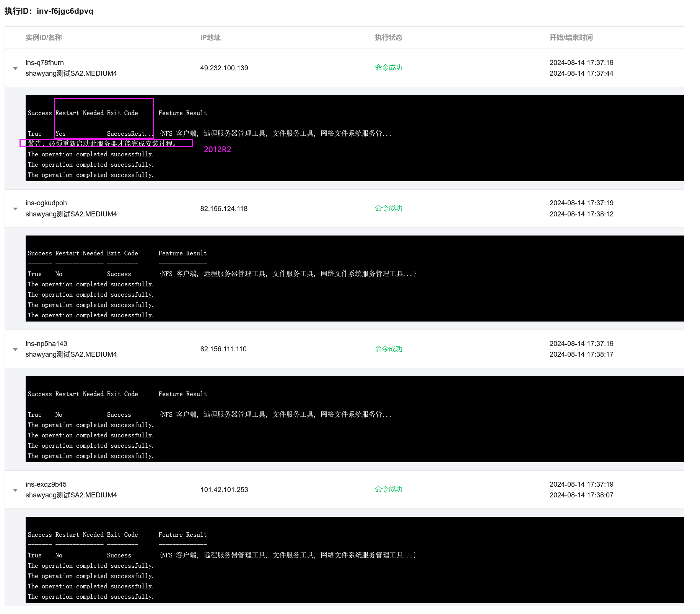Click the shawyang测试SA2.MEDIUM4 name under ins-exqz9b45
Viewport: 700px width, 614px height.
(71, 495)
